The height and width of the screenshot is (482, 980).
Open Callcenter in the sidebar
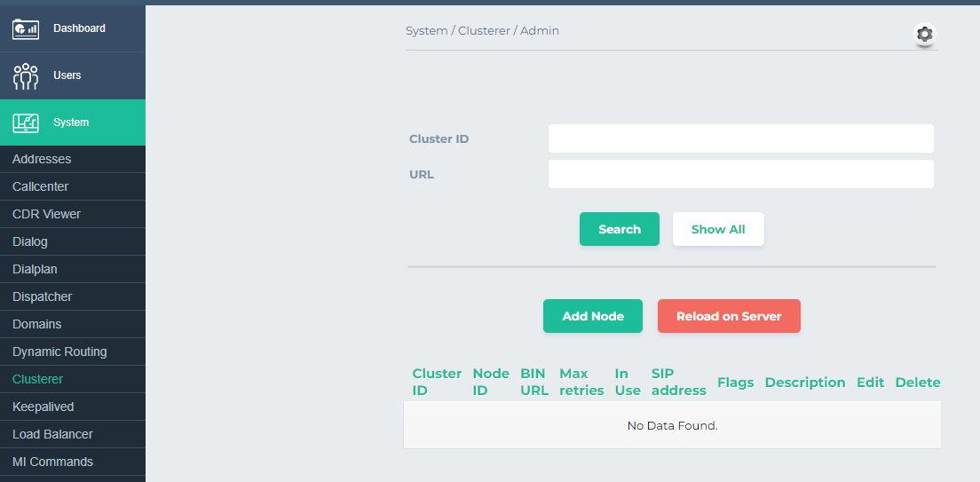41,186
